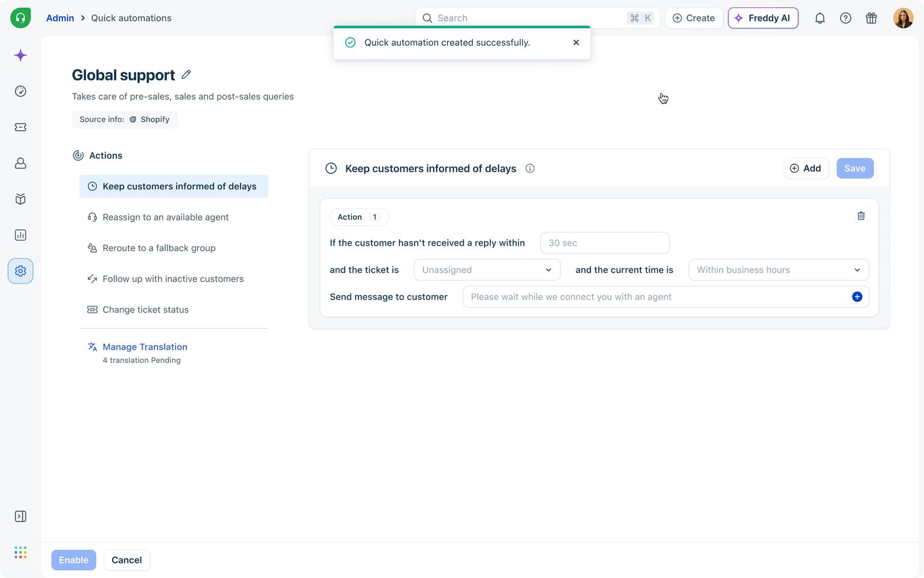This screenshot has width=924, height=578.
Task: Open the Tickets icon in sidebar
Action: [x=20, y=127]
